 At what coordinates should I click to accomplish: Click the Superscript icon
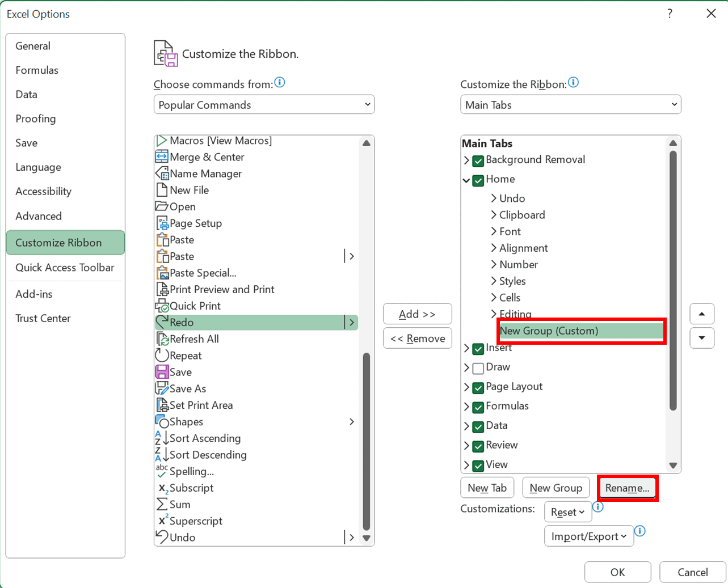pos(163,520)
